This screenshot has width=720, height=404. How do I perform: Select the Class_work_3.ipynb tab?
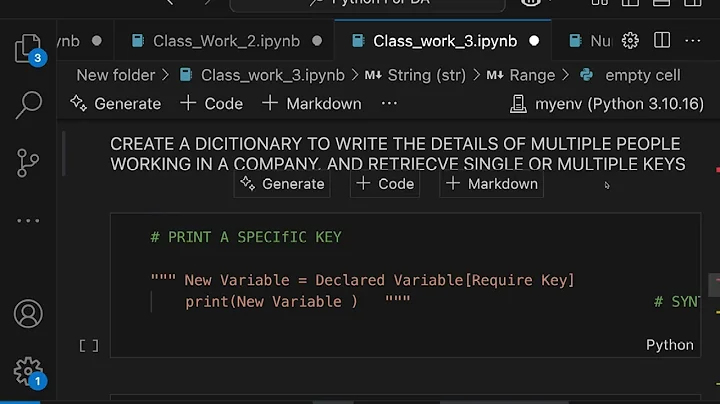[444, 41]
